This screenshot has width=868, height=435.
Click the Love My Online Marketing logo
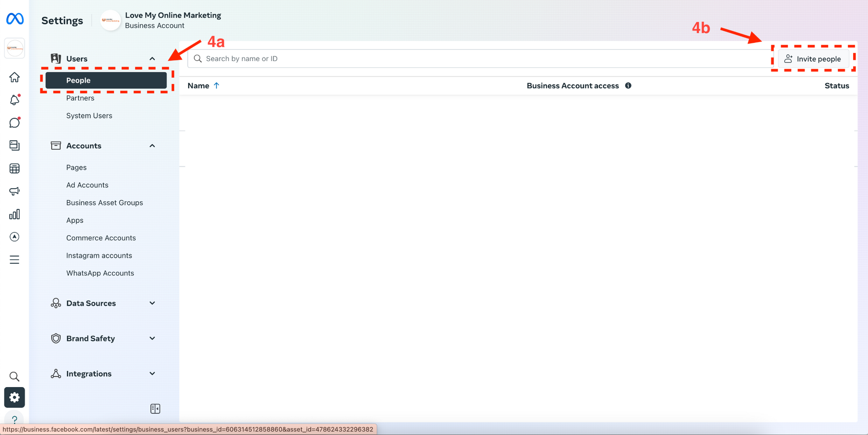click(110, 20)
